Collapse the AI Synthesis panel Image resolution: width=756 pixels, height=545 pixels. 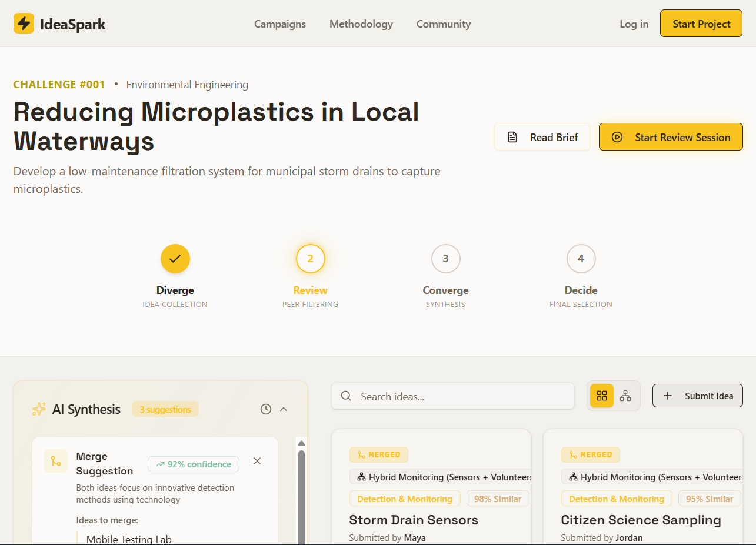tap(284, 409)
